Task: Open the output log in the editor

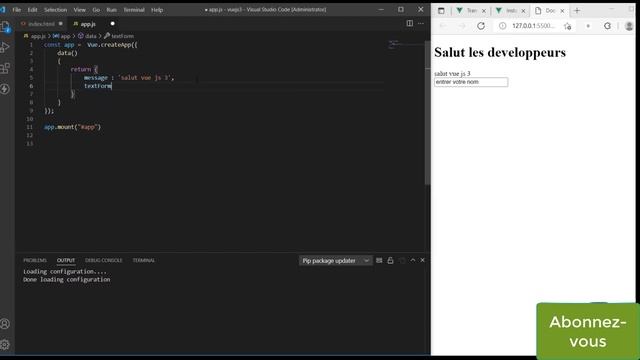Action: (402, 260)
